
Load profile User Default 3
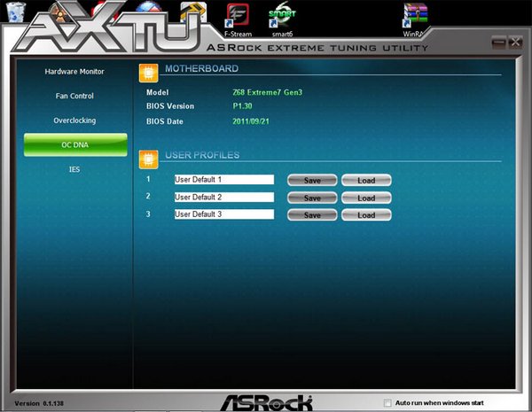(366, 215)
